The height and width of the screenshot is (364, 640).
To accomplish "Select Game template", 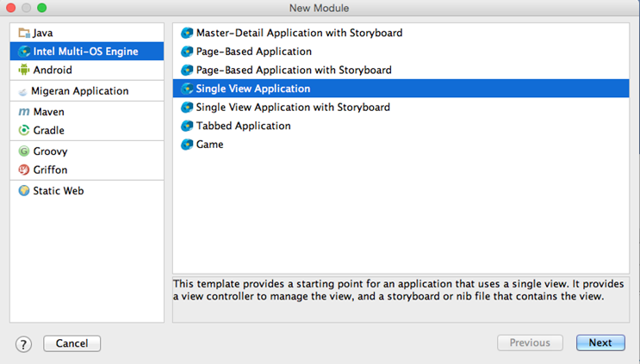I will 401,145.
